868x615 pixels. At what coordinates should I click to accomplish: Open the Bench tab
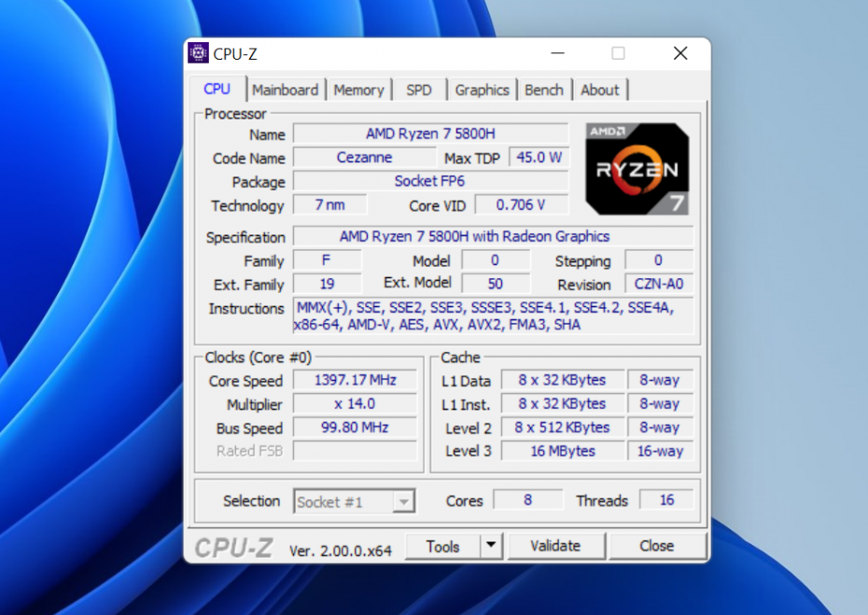coord(543,90)
